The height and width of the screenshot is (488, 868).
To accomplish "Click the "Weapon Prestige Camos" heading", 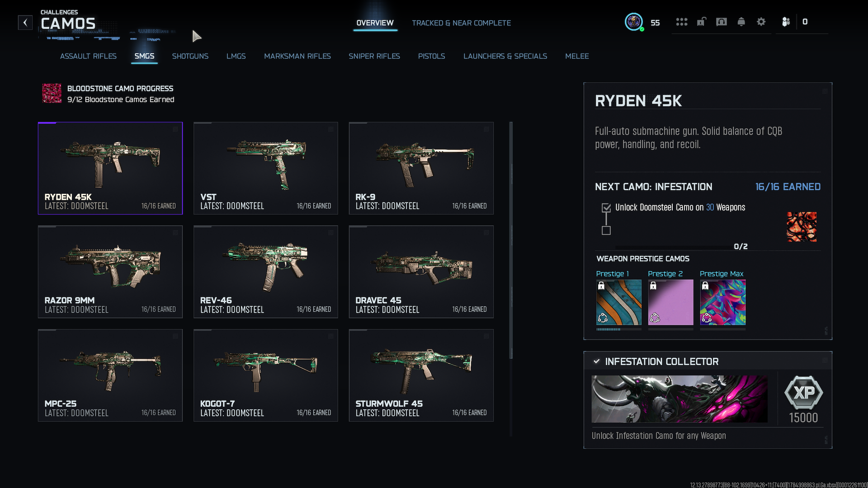I will 643,259.
